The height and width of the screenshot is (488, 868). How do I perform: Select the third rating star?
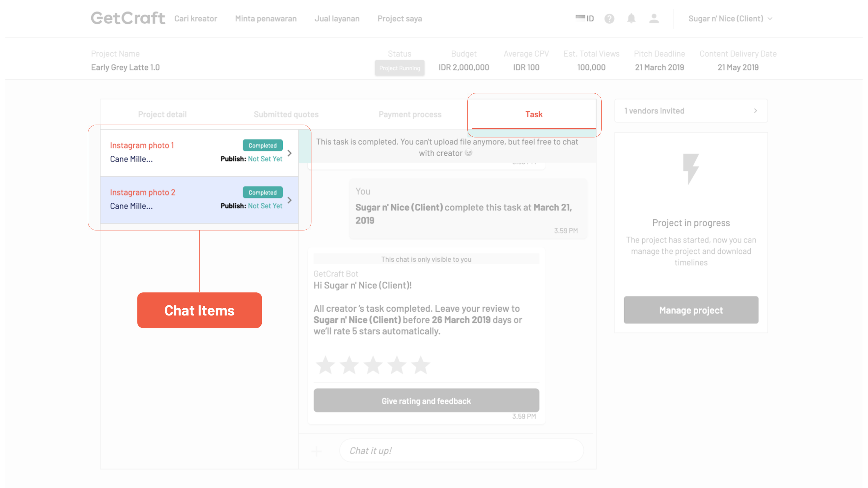point(373,365)
